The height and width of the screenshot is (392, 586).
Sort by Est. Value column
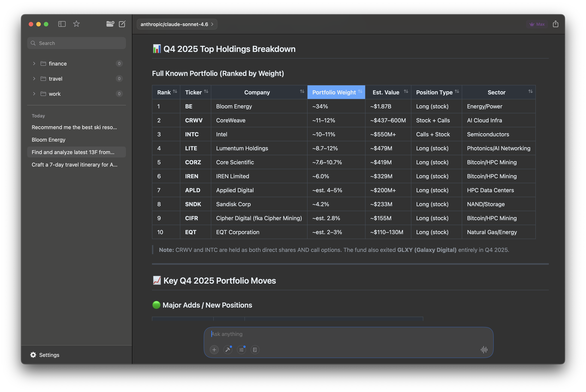click(406, 92)
